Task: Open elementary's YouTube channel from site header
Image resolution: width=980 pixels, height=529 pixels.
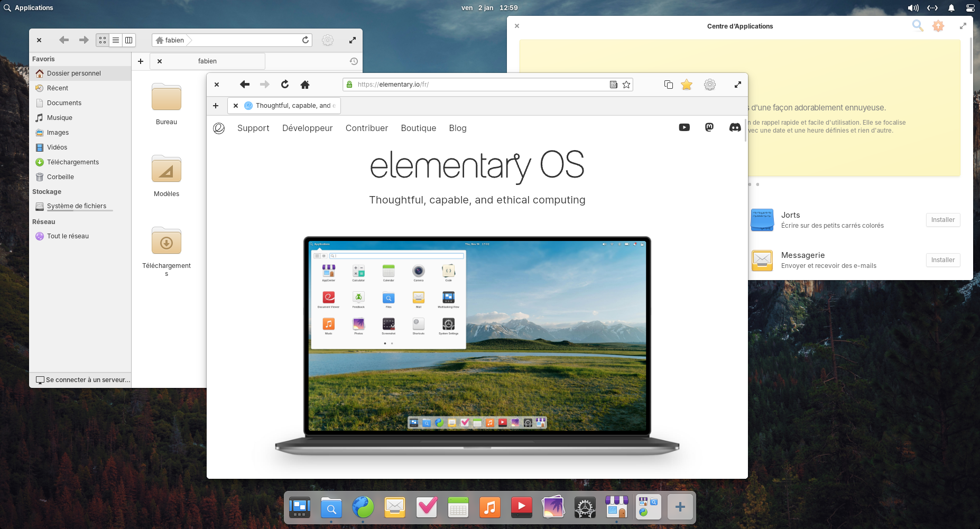Action: (x=684, y=127)
